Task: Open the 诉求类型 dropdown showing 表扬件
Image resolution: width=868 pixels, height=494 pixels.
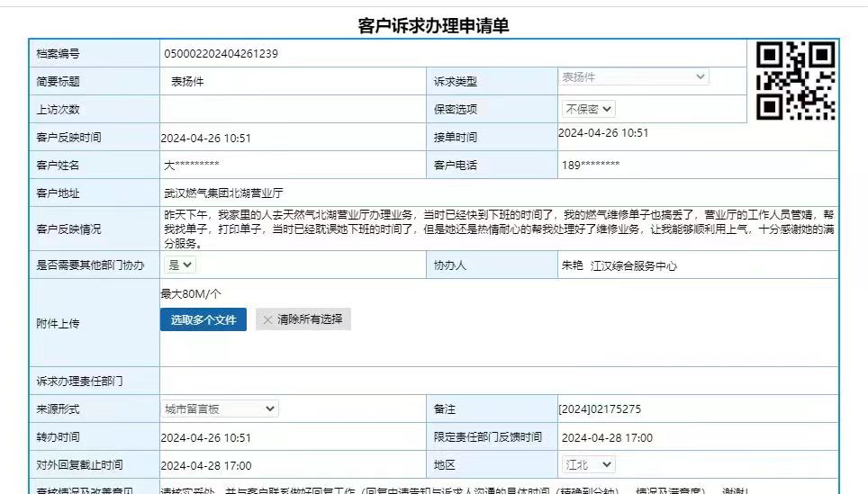Action: (x=634, y=77)
